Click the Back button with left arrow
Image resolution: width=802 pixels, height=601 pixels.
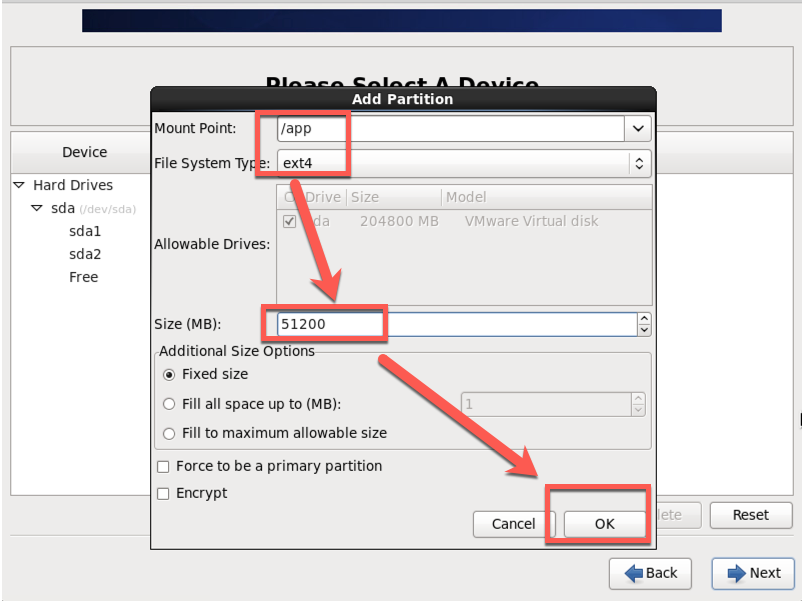click(x=650, y=573)
